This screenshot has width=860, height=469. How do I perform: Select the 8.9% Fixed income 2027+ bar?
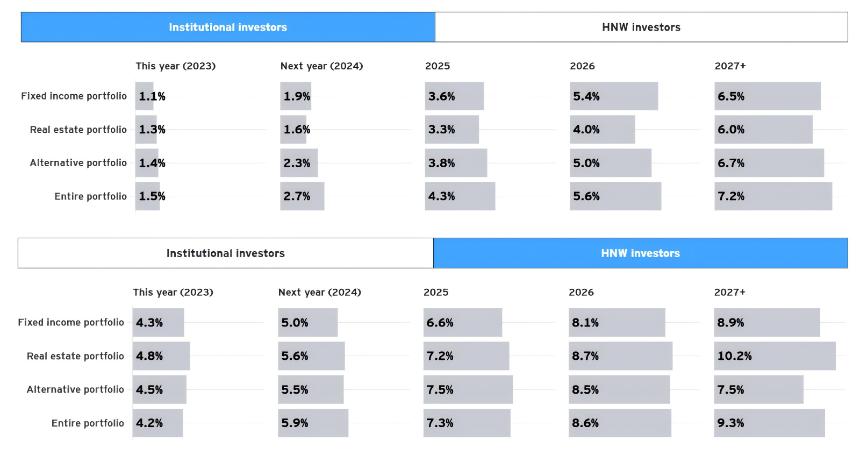click(x=767, y=322)
